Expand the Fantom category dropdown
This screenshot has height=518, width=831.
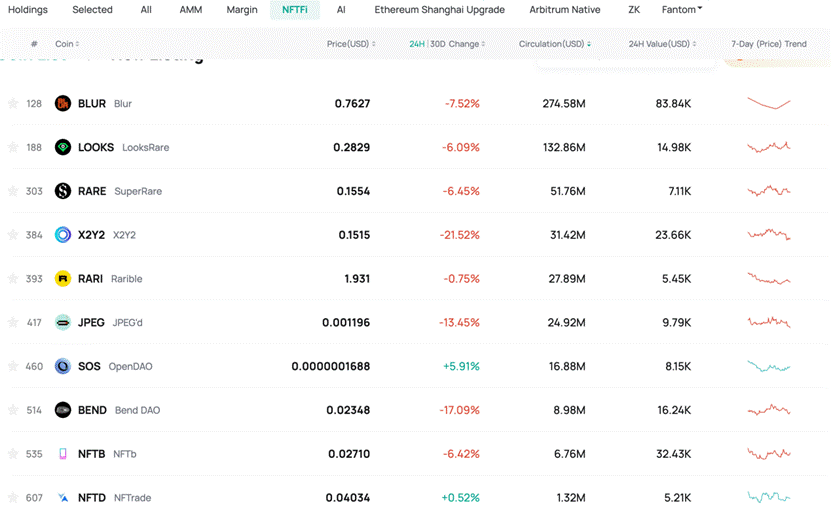coord(682,10)
